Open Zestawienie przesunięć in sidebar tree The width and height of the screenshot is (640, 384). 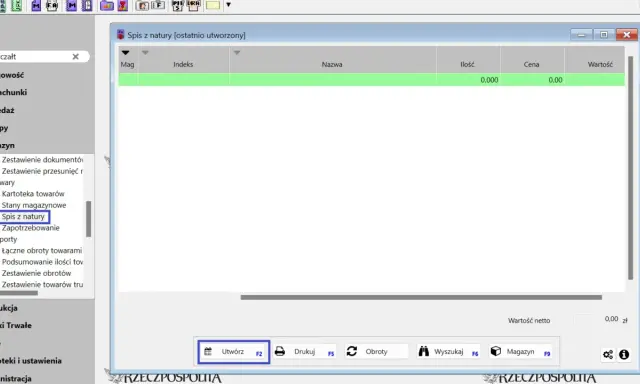42,171
